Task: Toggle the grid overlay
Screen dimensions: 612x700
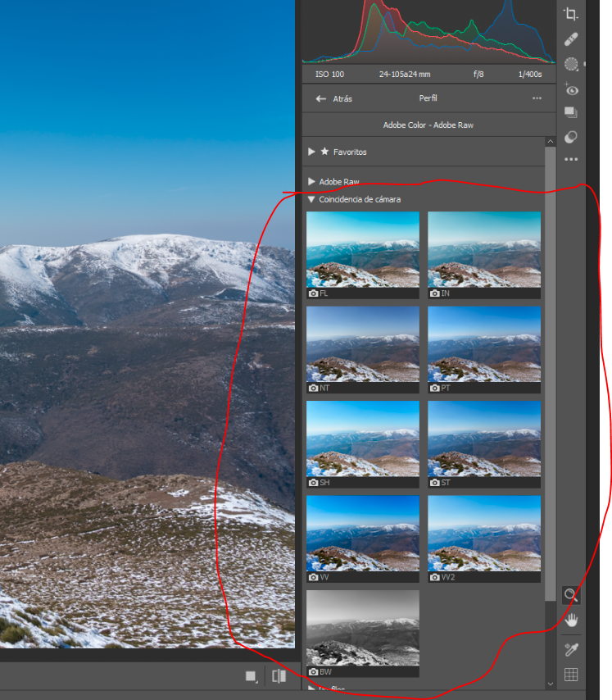Action: (571, 675)
